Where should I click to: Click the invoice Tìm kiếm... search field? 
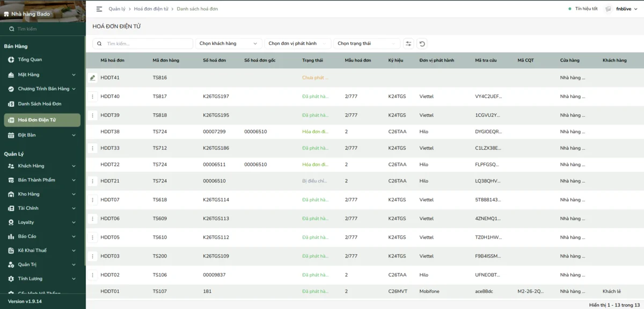click(x=143, y=43)
